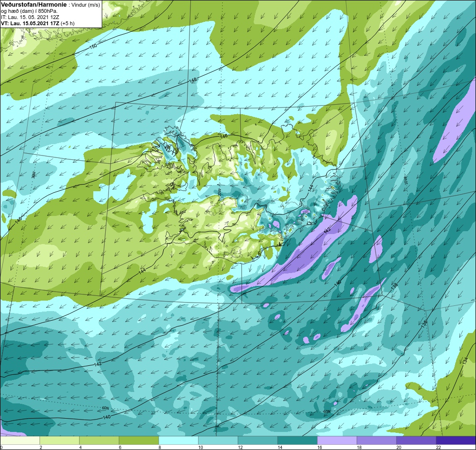The height and width of the screenshot is (450, 476).
Task: Click the legend tick value 22
Action: tap(439, 447)
